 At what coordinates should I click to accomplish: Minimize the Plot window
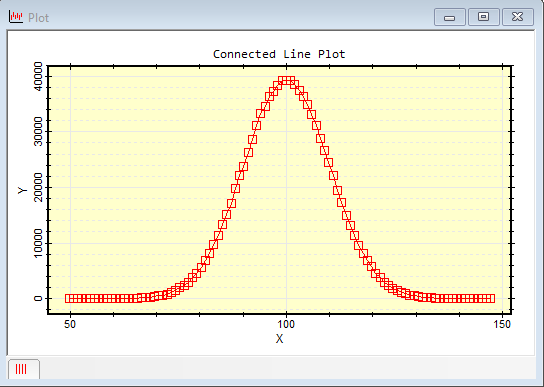coord(450,17)
